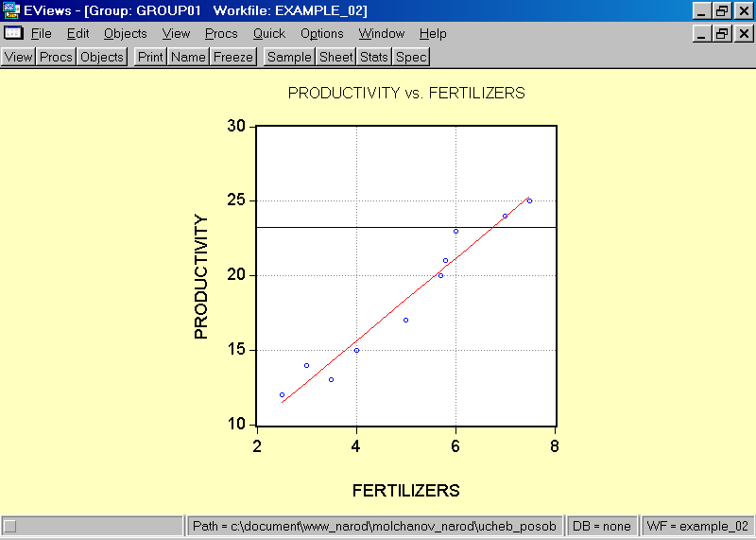This screenshot has width=756, height=540.
Task: Click the Print toolbar button
Action: pos(150,57)
